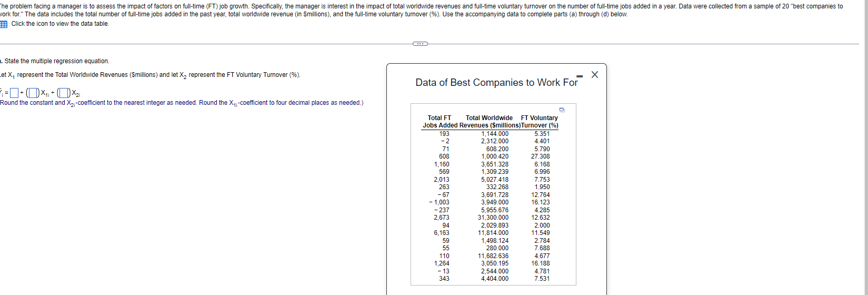Select the jobs added value 343

pos(444,279)
